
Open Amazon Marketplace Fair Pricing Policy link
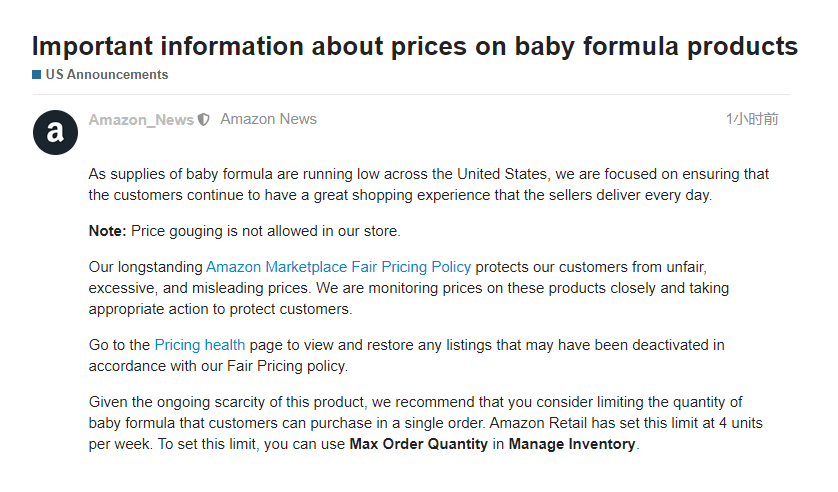point(338,267)
